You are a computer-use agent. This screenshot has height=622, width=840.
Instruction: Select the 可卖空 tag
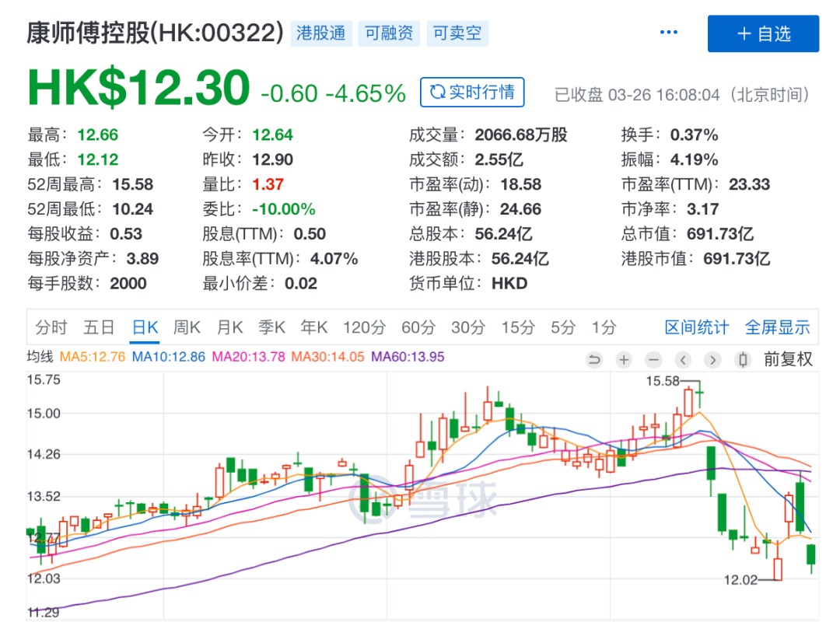[x=457, y=33]
